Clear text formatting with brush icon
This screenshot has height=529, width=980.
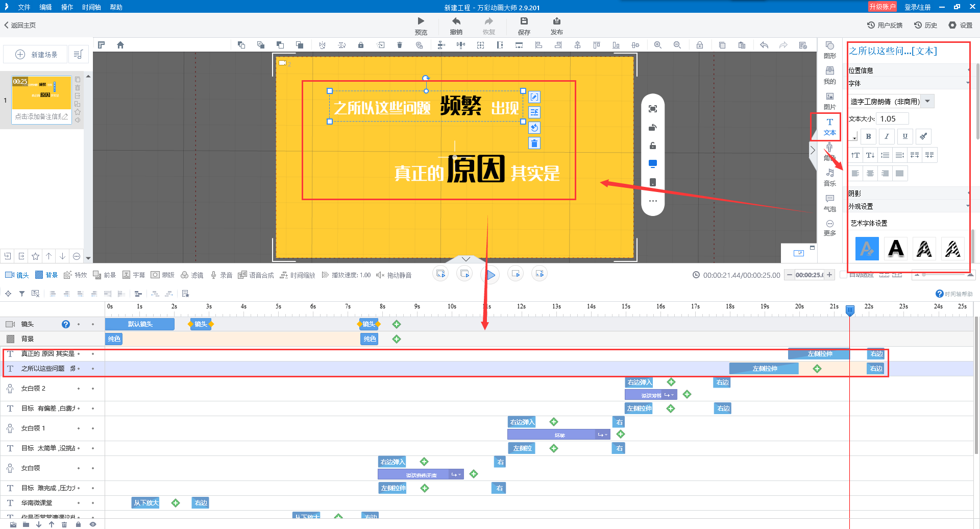(923, 136)
